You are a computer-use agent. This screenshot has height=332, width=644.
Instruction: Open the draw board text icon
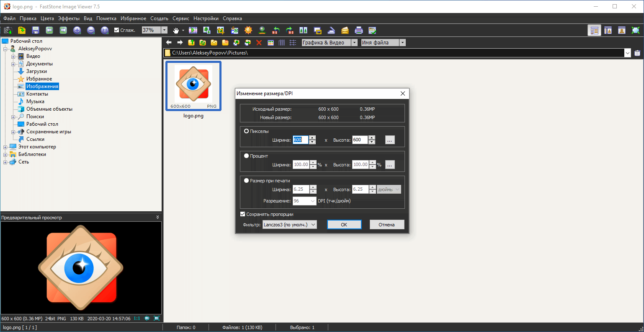pyautogui.click(x=234, y=30)
